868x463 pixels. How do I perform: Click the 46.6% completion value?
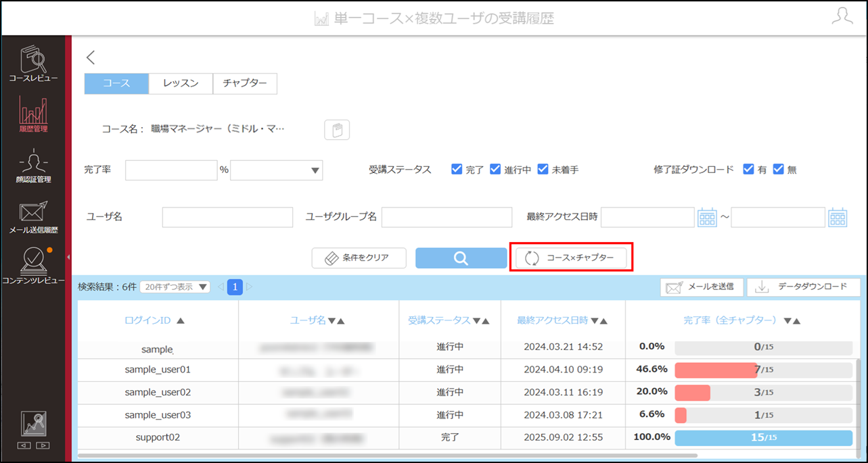coord(652,369)
